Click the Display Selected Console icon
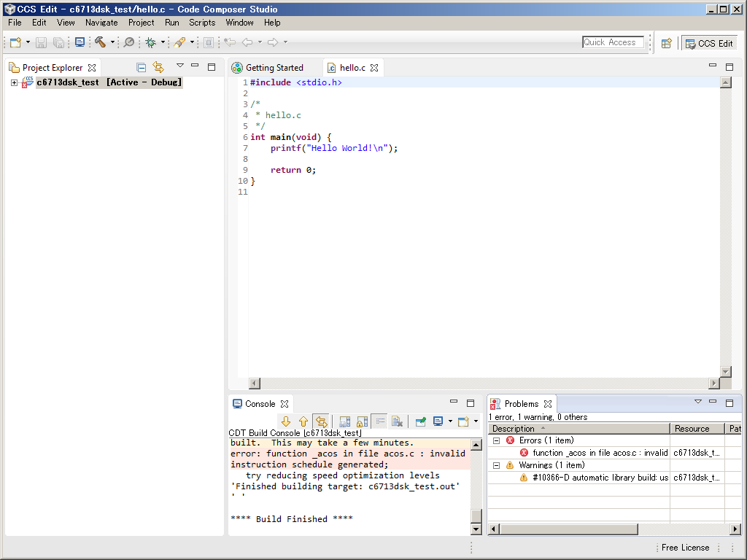Viewport: 747px width, 560px height. pyautogui.click(x=438, y=421)
